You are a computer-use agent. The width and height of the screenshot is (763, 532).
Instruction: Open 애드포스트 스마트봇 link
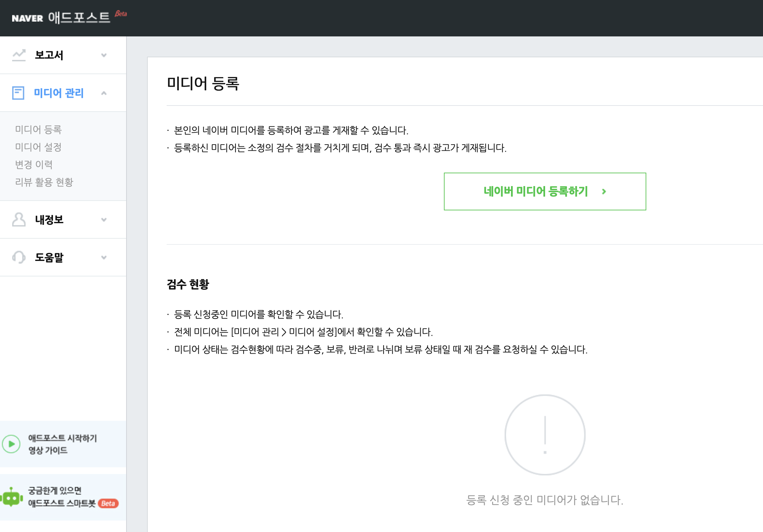coord(62,503)
